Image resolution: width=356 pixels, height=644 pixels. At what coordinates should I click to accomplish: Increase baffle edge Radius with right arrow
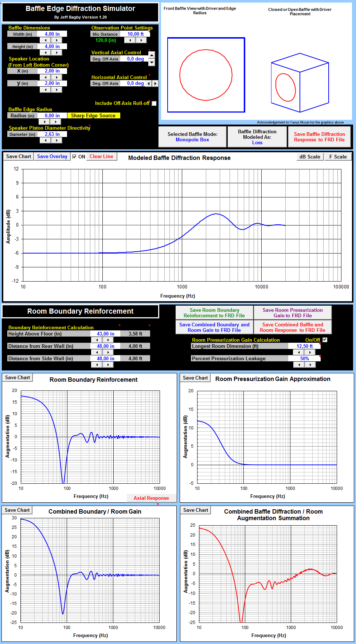click(x=55, y=122)
